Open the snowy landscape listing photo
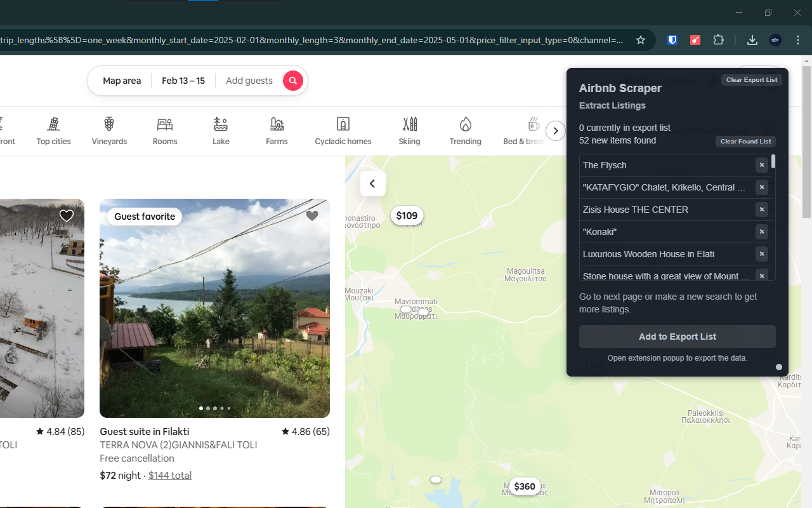 (42, 308)
